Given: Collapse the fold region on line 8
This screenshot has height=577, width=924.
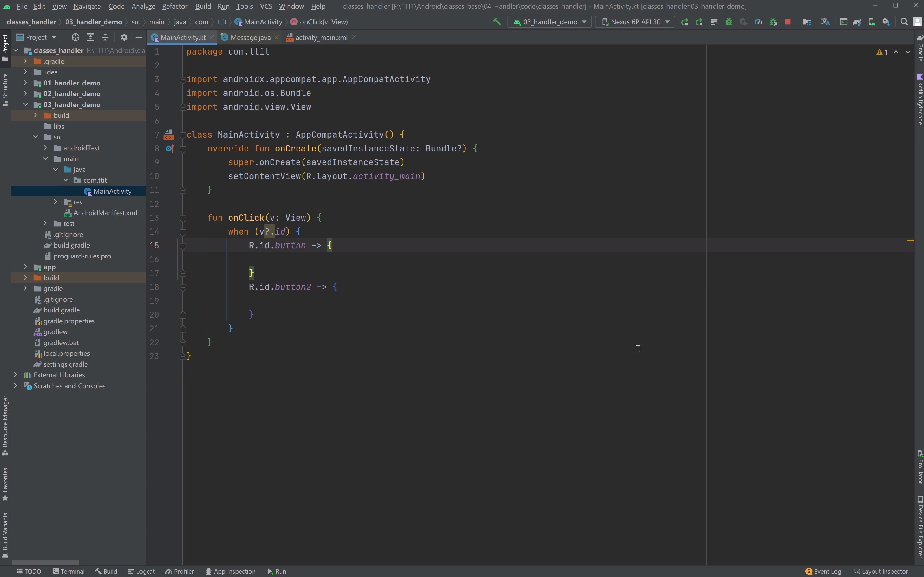Looking at the screenshot, I should (183, 149).
